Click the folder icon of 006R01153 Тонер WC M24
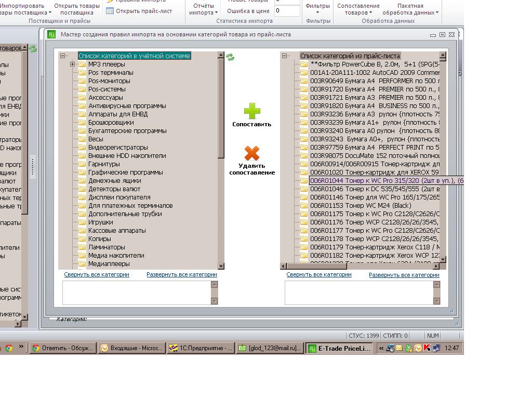532x399 pixels. coord(304,206)
